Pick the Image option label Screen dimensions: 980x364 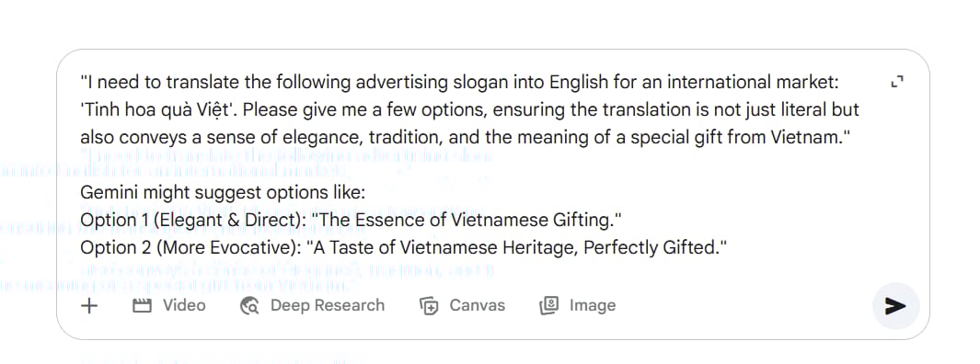pos(593,305)
